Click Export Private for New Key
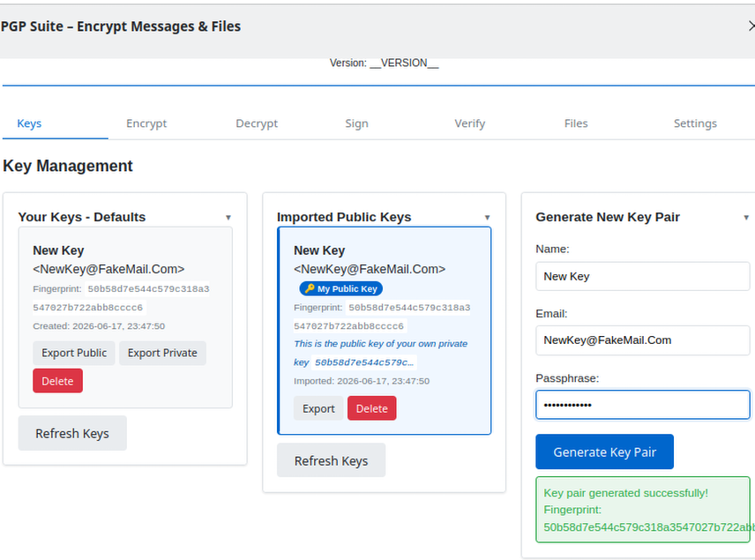Image resolution: width=755 pixels, height=560 pixels. 162,353
